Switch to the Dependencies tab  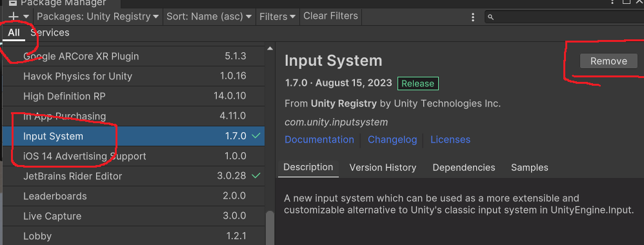tap(464, 168)
